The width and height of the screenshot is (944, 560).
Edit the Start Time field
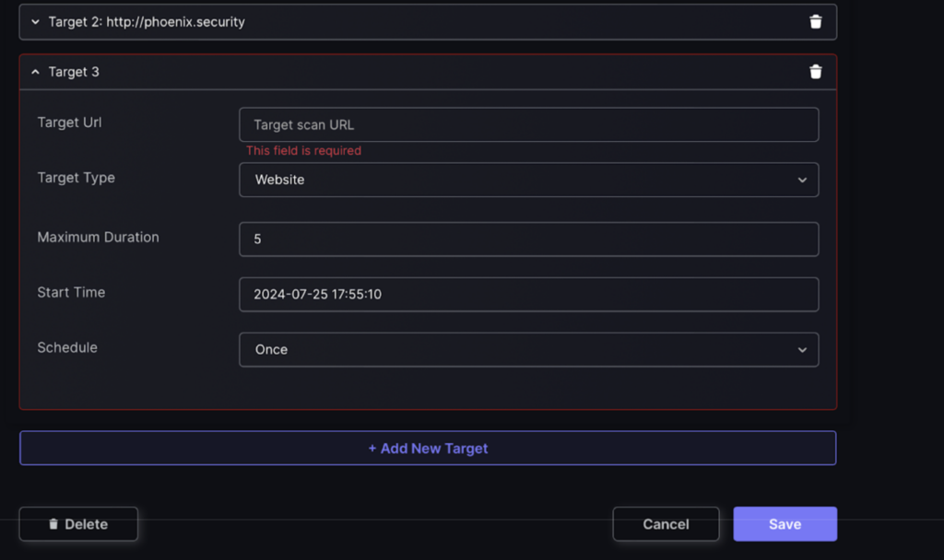pos(528,294)
